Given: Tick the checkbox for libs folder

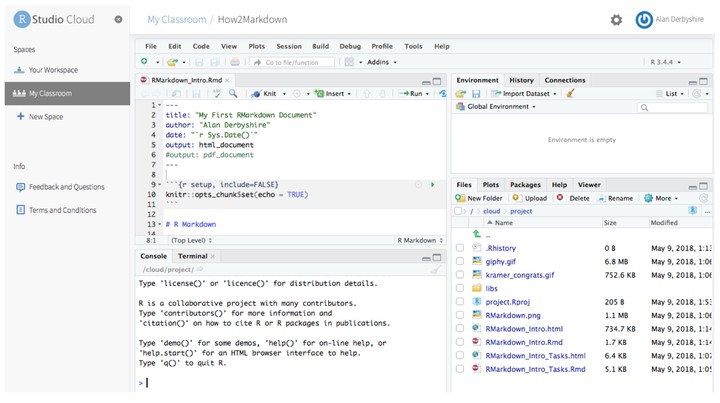Looking at the screenshot, I should pyautogui.click(x=460, y=288).
